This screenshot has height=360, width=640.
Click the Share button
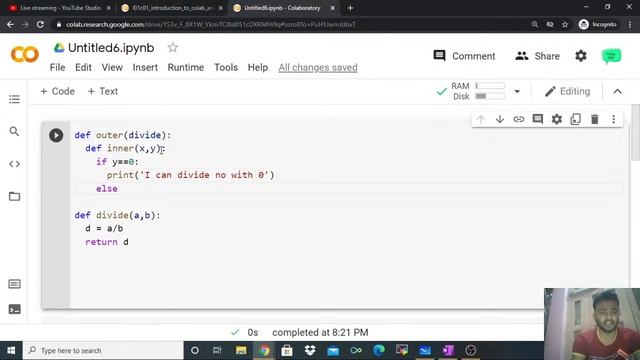537,56
